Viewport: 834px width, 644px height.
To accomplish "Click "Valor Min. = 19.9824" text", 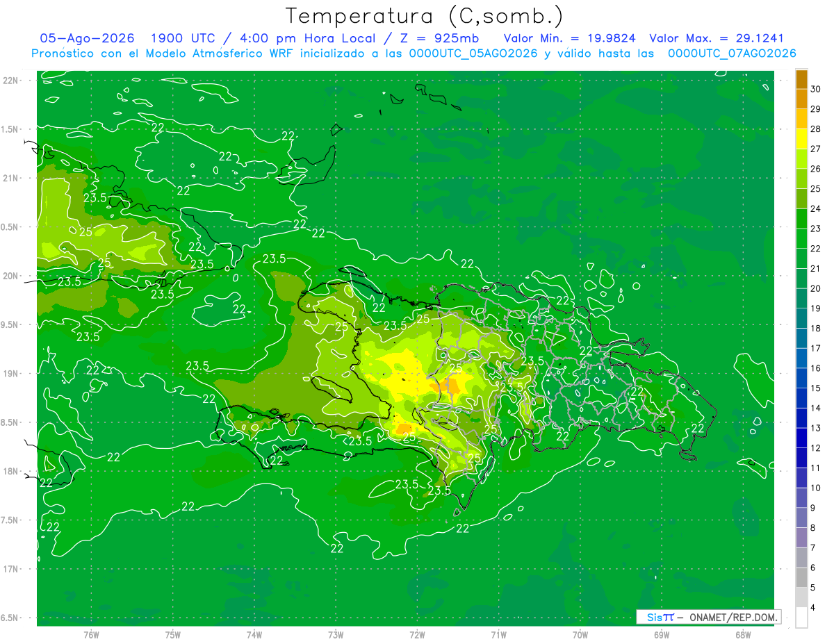I will (570, 38).
